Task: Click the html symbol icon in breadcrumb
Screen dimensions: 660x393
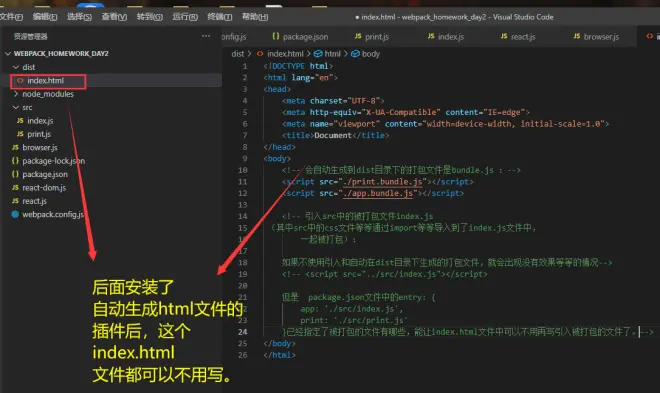Action: click(x=318, y=54)
